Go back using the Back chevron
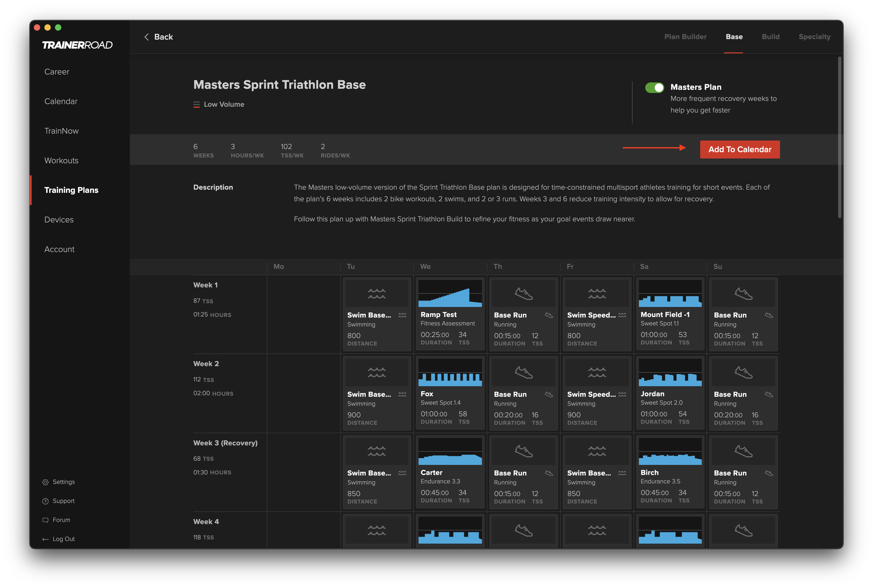Image resolution: width=873 pixels, height=588 pixels. coord(147,37)
